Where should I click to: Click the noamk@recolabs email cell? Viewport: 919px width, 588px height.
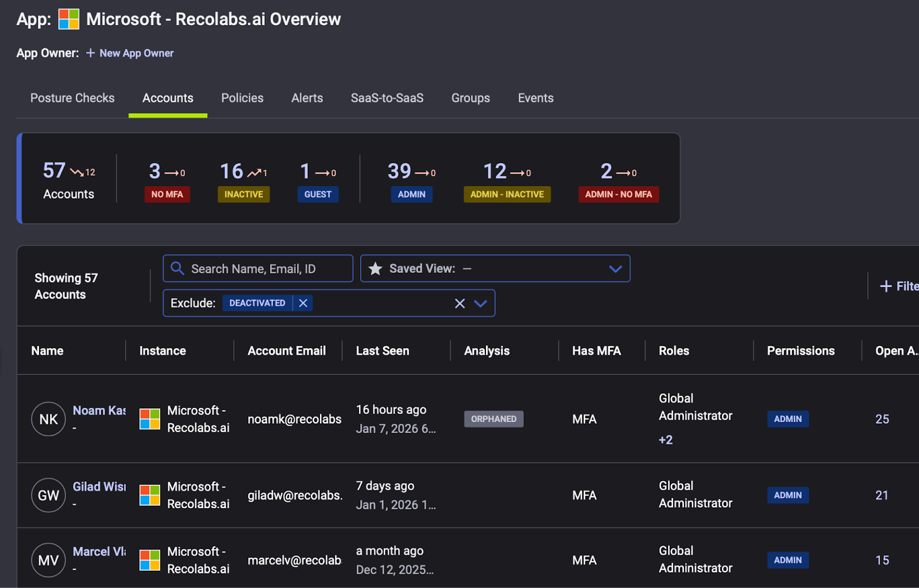[x=295, y=419]
